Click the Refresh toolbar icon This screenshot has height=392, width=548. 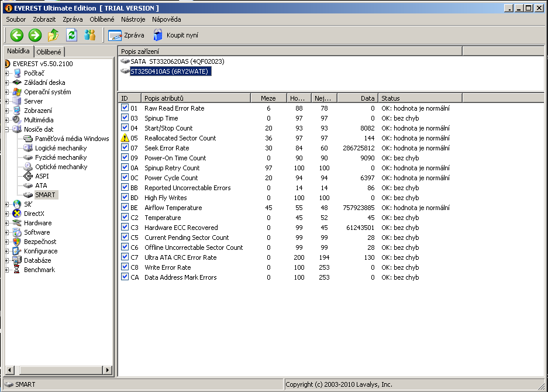pos(71,35)
